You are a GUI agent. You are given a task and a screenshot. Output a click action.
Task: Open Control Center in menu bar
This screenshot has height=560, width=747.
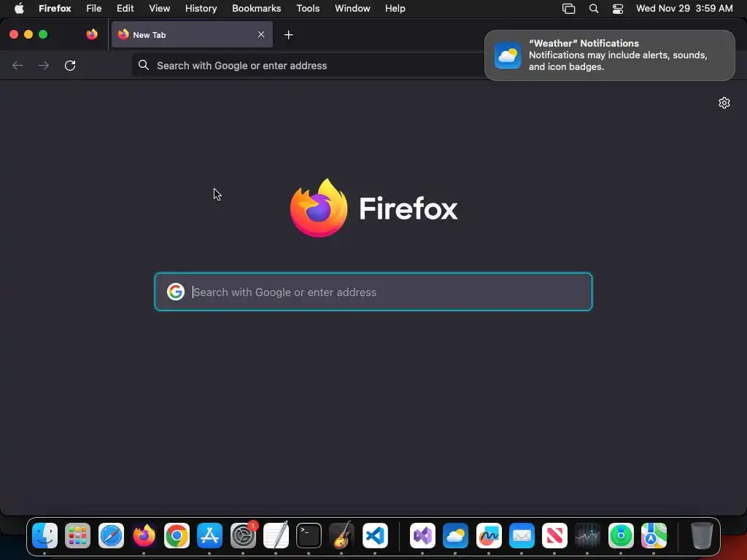point(618,9)
